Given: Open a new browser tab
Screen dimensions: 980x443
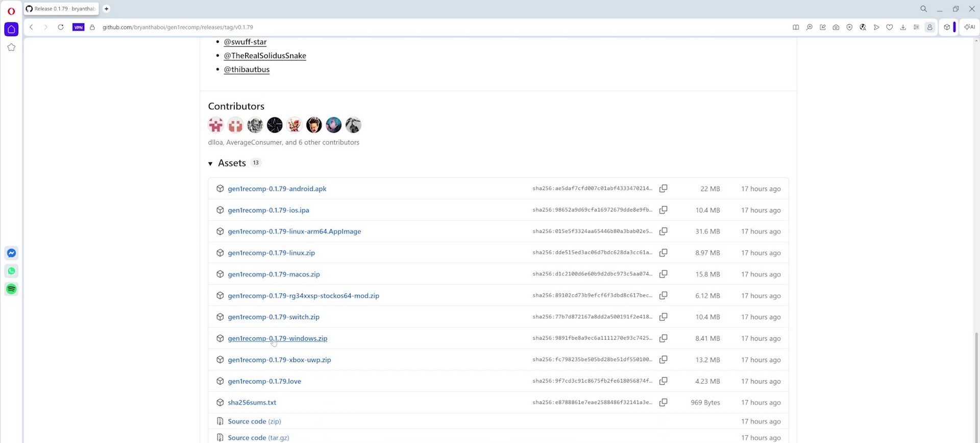Looking at the screenshot, I should [106, 9].
